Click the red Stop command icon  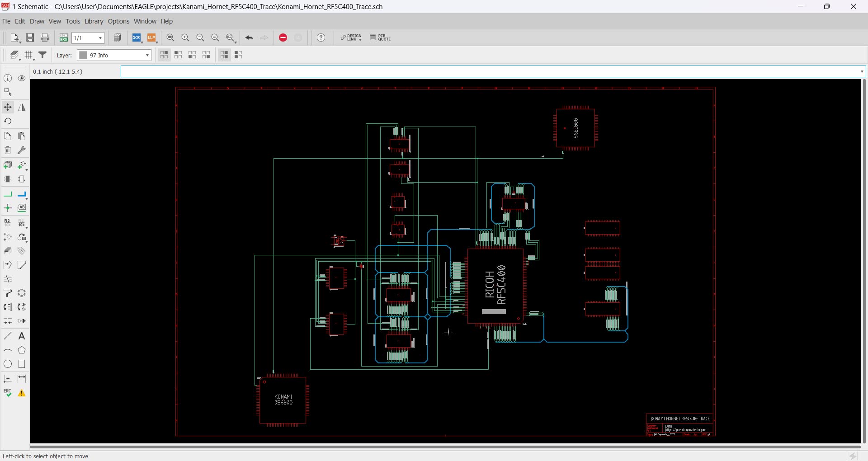coord(283,38)
